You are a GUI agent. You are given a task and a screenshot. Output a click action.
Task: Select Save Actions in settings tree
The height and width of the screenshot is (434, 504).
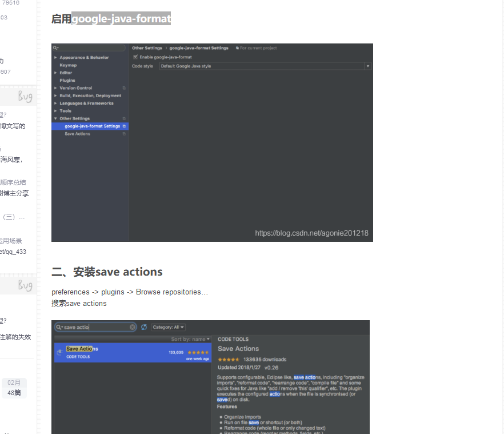coord(78,134)
